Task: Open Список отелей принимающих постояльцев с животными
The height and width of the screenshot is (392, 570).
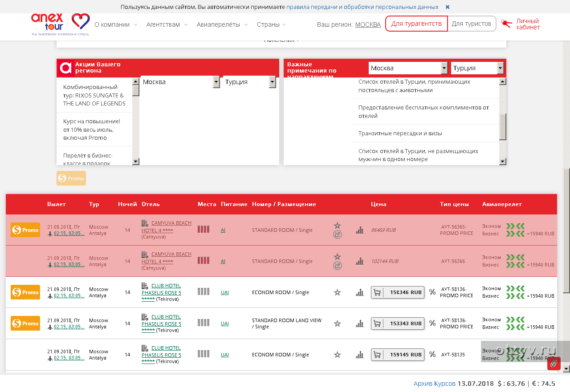Action: tap(414, 86)
